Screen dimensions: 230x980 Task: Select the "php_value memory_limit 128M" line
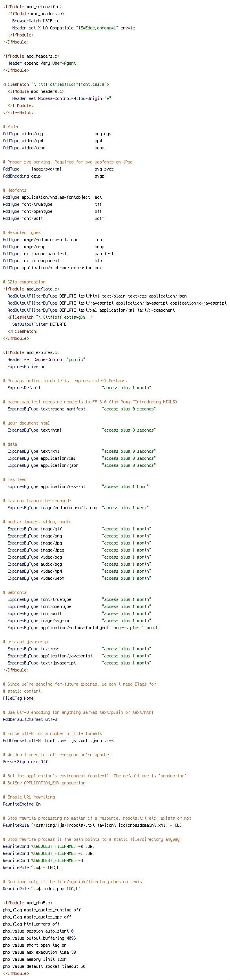click(x=35, y=959)
